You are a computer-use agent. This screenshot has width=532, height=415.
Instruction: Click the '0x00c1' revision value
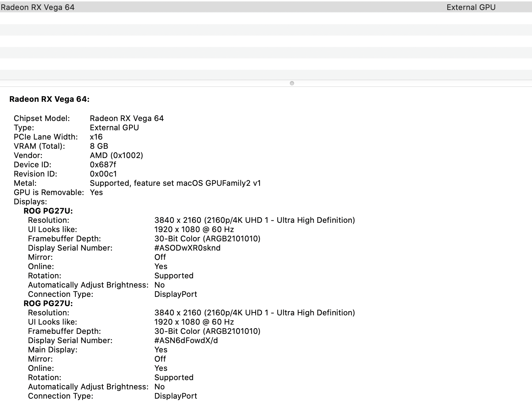(x=103, y=174)
